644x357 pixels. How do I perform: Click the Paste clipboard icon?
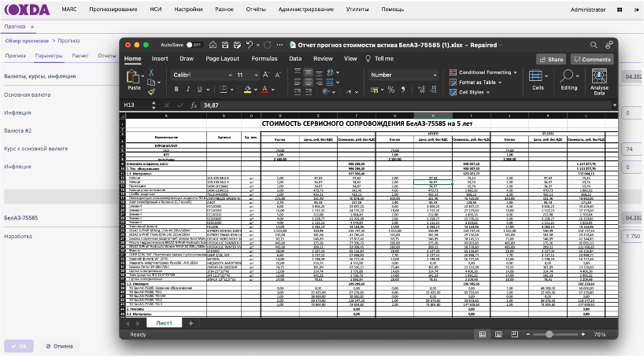pos(134,77)
